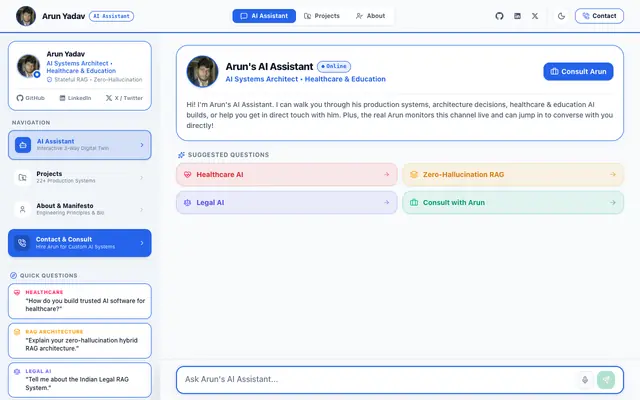
Task: Open LinkedIn link in profile card
Action: coord(76,98)
